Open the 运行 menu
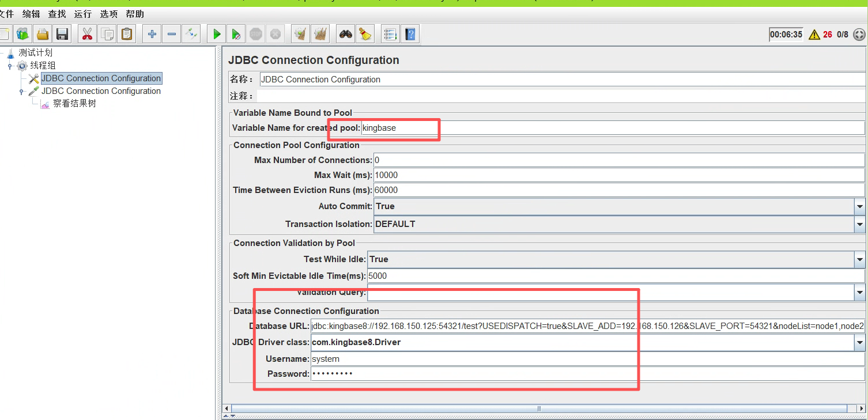This screenshot has height=420, width=868. tap(83, 14)
